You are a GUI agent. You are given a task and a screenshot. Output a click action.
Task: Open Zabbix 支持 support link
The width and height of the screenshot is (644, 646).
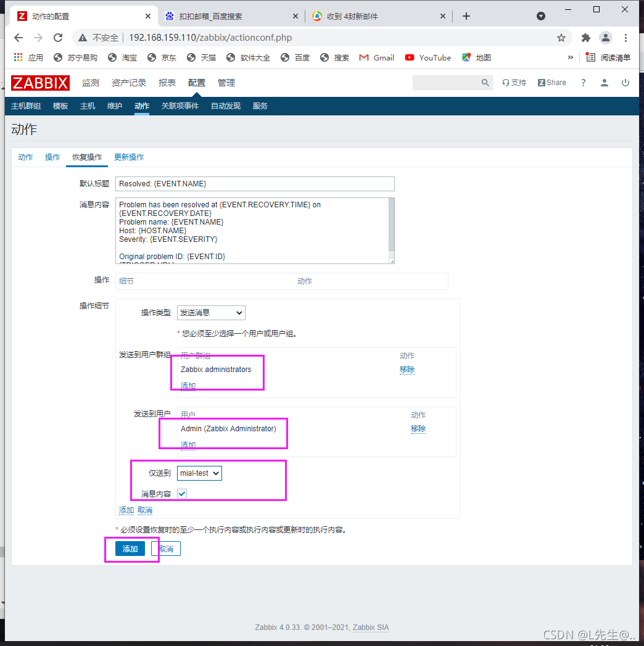click(514, 83)
